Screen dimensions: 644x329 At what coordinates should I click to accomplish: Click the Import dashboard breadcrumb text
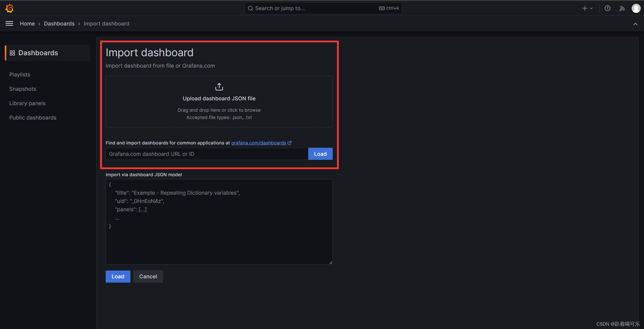tap(106, 23)
